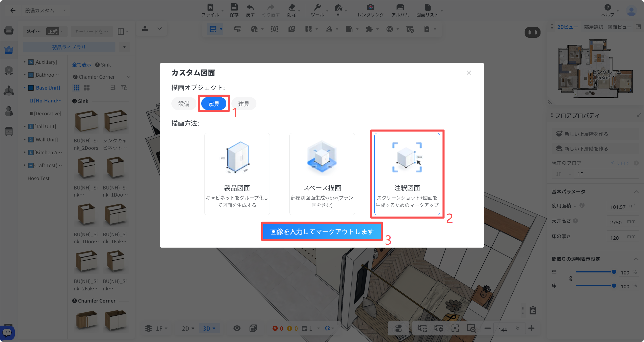Click the 全て表示 link
The height and width of the screenshot is (342, 644).
[x=82, y=65]
